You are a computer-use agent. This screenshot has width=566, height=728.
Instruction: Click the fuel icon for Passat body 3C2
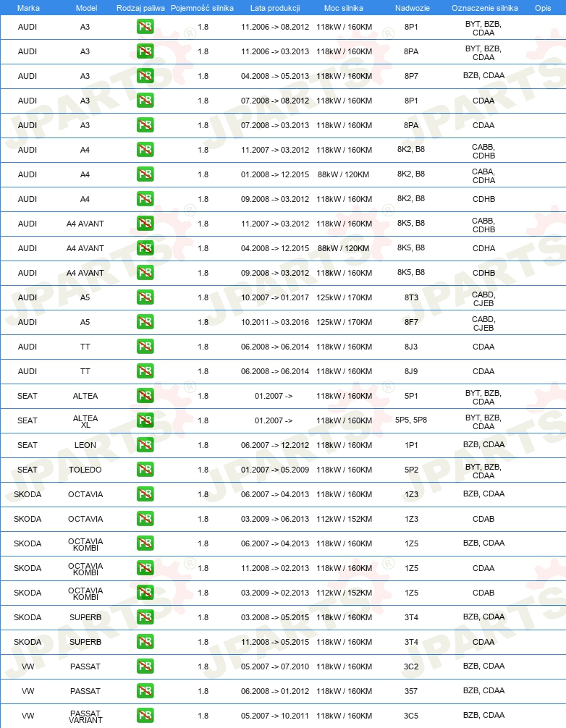(x=145, y=666)
